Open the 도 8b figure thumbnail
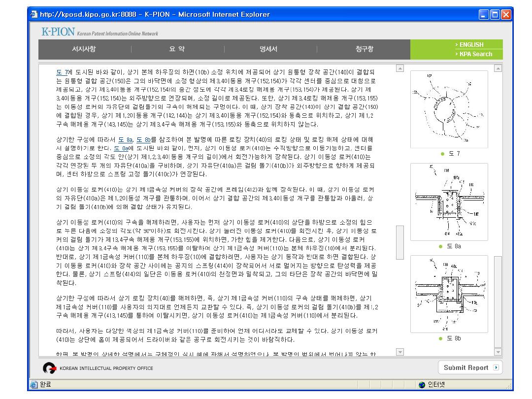The image size is (532, 399). 449,294
